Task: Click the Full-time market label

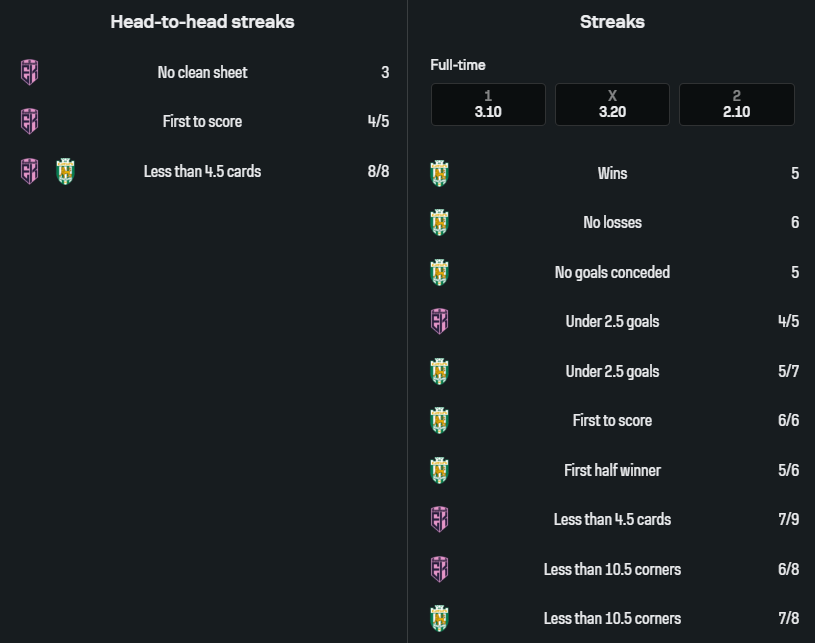Action: click(x=458, y=65)
